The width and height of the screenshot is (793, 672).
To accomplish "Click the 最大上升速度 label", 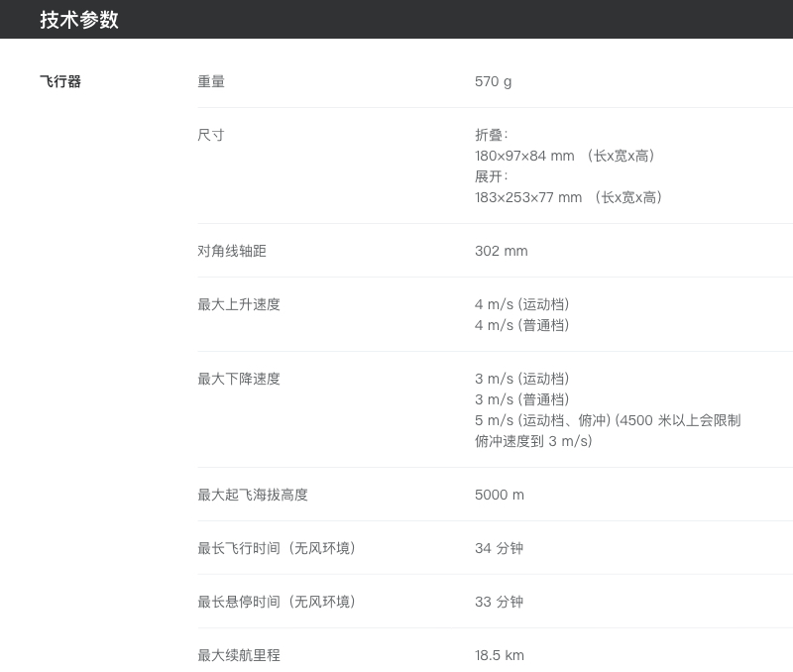I will [x=239, y=304].
